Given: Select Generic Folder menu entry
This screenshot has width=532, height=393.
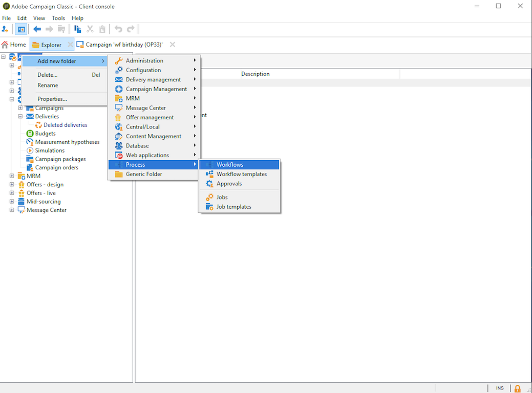Looking at the screenshot, I should click(x=154, y=174).
